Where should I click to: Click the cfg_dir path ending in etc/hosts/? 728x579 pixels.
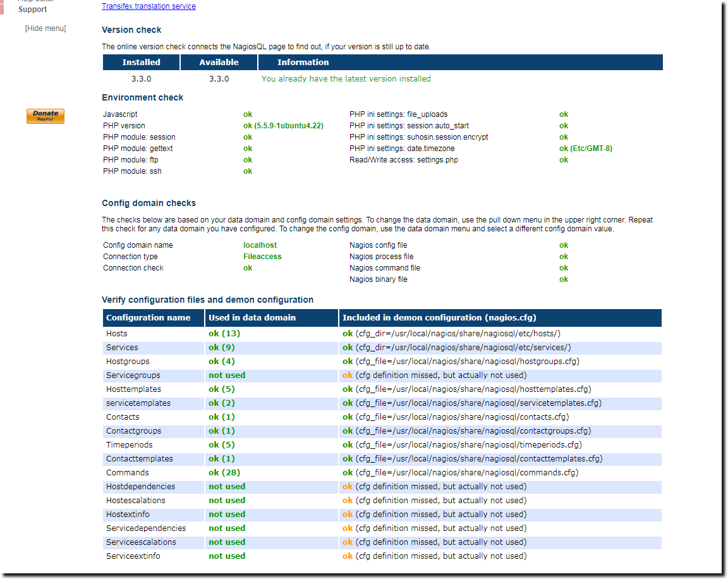458,333
